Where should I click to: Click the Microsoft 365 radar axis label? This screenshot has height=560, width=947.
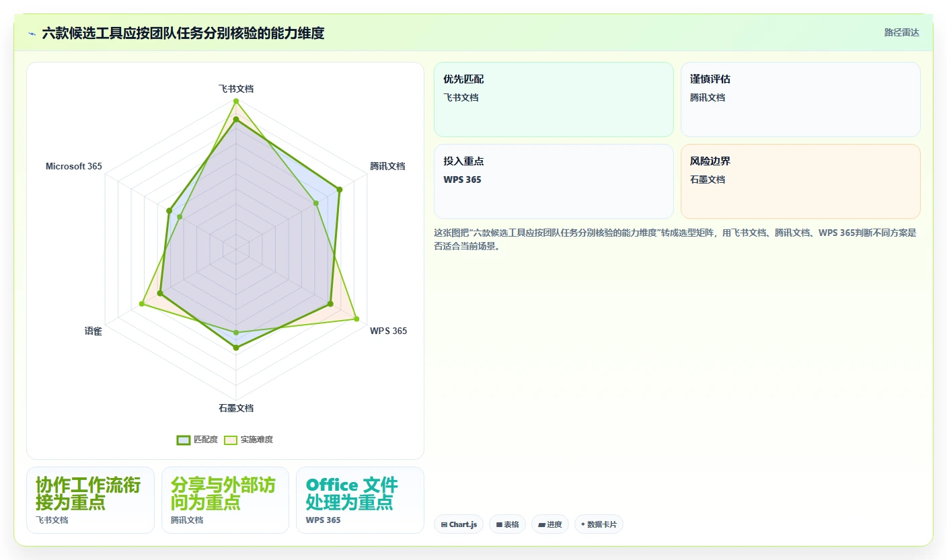pos(74,166)
